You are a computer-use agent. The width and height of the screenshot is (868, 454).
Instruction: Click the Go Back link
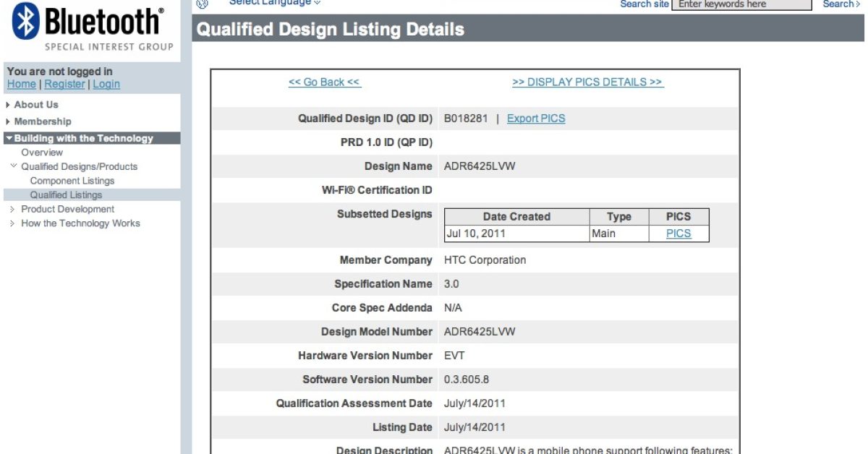[324, 82]
